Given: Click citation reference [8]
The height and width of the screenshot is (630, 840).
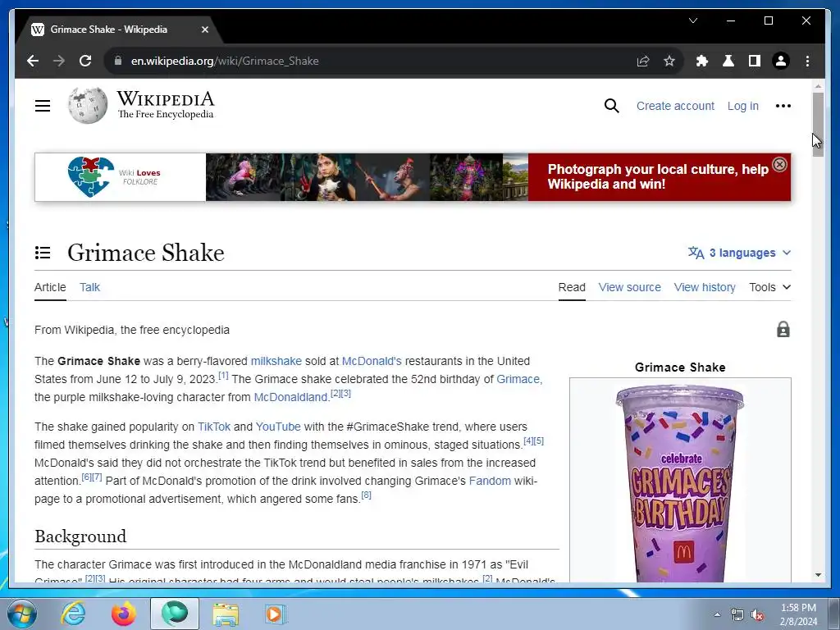Looking at the screenshot, I should 366,495.
